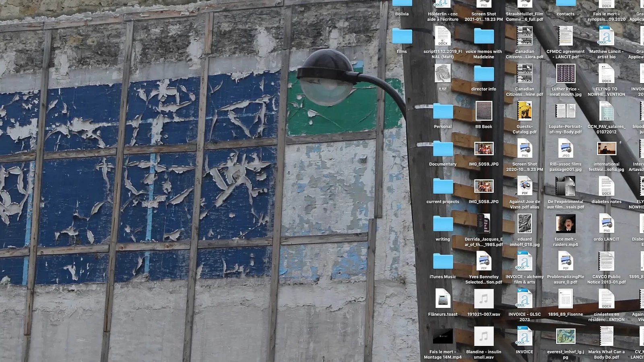
Task: Click the current projects folder
Action: click(x=443, y=187)
